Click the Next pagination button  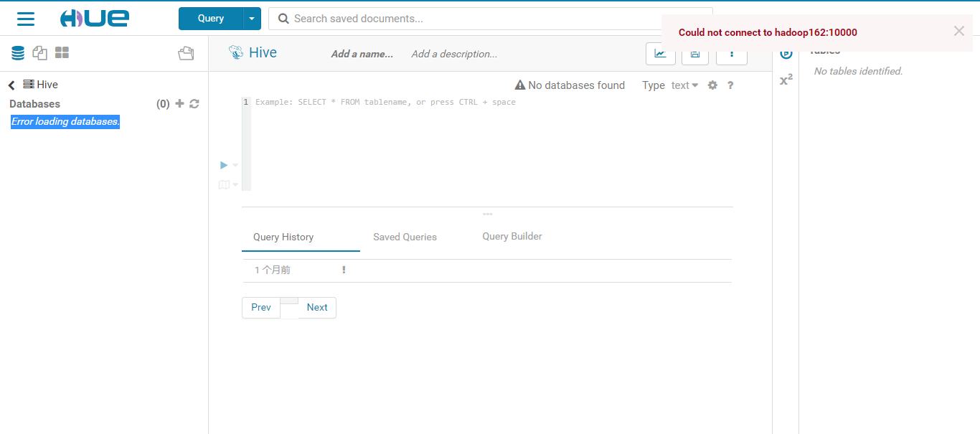click(x=317, y=308)
